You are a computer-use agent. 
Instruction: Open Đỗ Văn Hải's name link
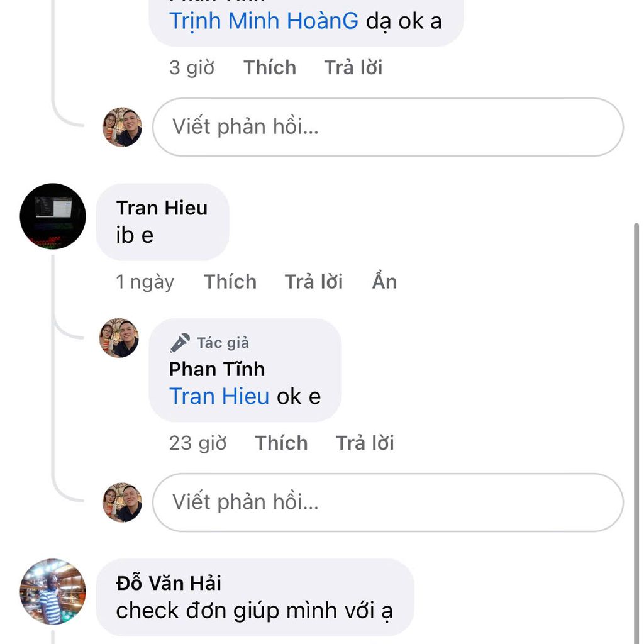pos(169,583)
